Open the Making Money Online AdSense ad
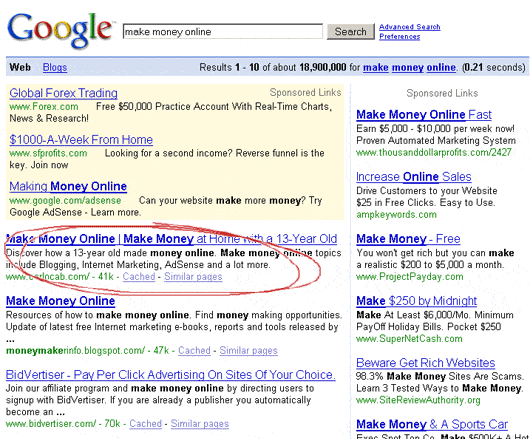The width and height of the screenshot is (530, 439). 68,186
